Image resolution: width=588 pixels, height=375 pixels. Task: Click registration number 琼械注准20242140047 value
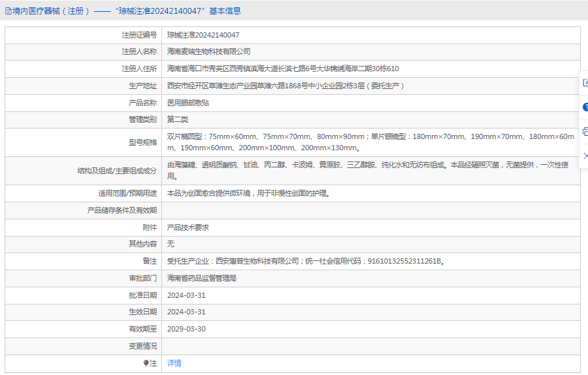[x=203, y=35]
